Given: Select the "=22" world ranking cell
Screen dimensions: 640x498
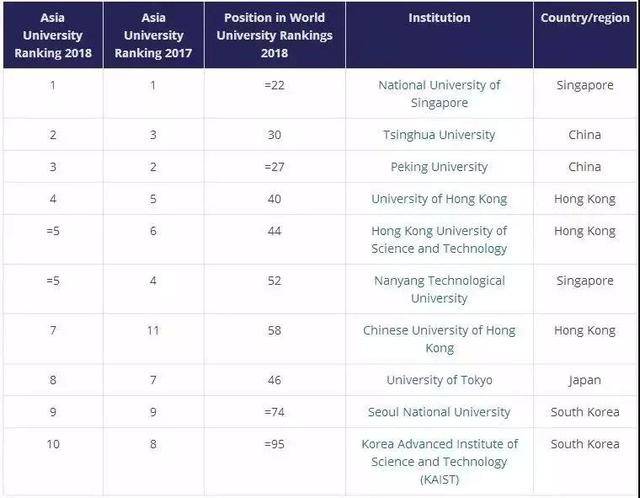Looking at the screenshot, I should click(x=275, y=86).
